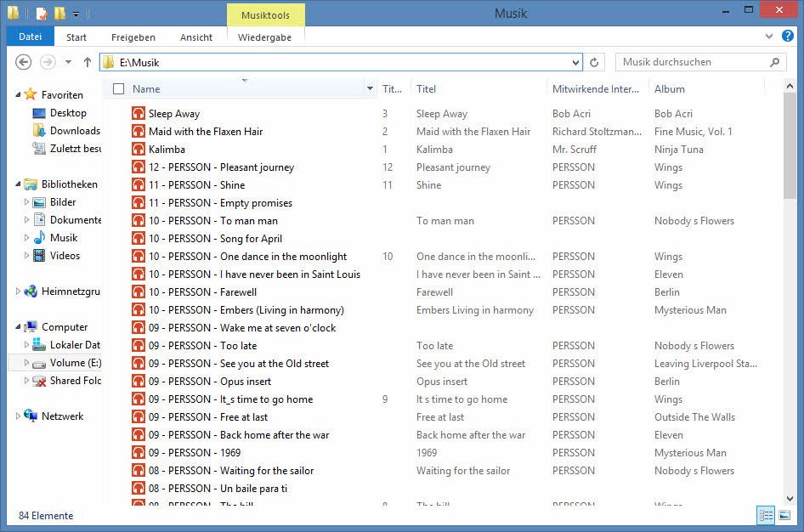The width and height of the screenshot is (804, 532).
Task: Refresh the Musik folder view
Action: pos(594,62)
